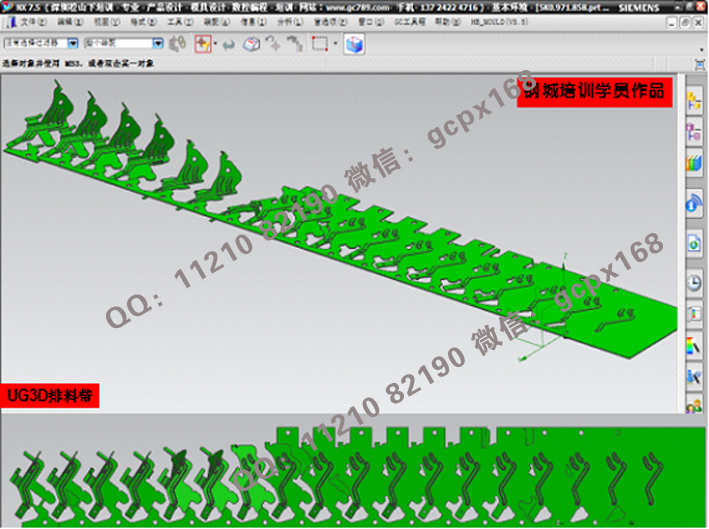Open the Part Navigator sidebar tab

(694, 133)
